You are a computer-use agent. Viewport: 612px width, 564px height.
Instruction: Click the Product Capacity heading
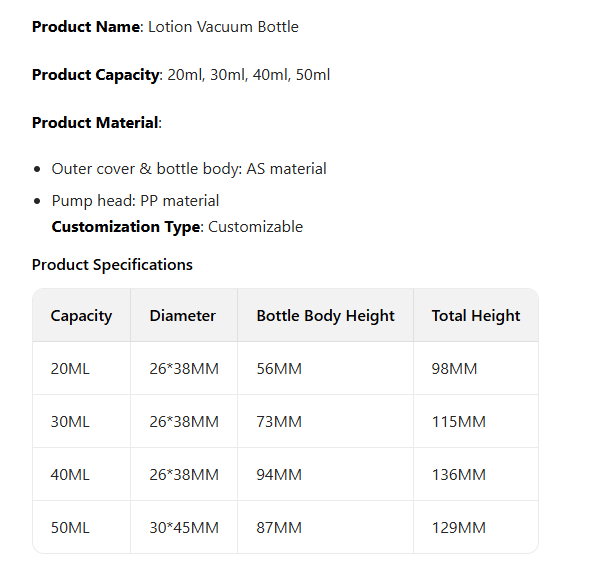95,75
